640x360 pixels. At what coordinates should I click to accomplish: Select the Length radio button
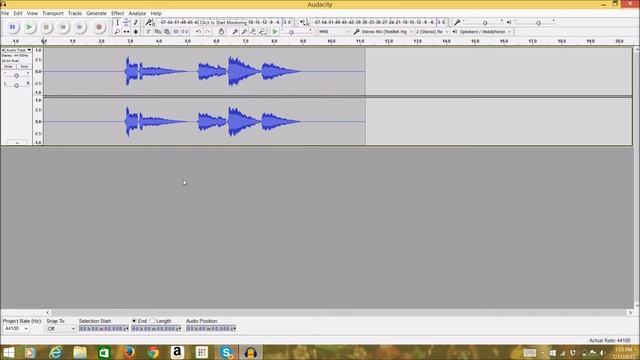click(153, 321)
